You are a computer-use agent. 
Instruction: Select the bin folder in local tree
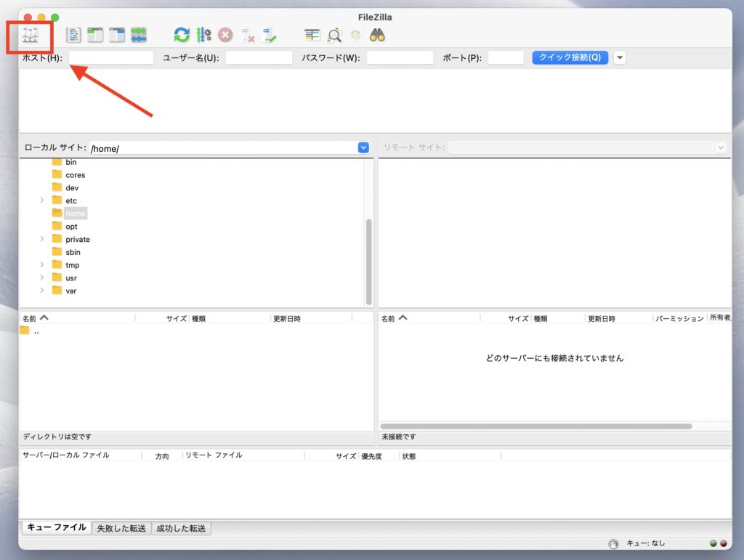pyautogui.click(x=70, y=162)
